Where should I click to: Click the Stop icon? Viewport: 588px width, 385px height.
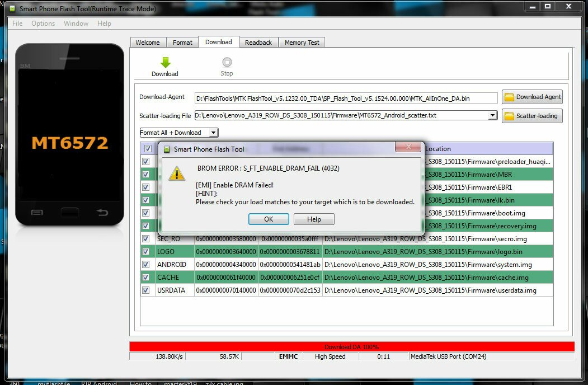(227, 62)
